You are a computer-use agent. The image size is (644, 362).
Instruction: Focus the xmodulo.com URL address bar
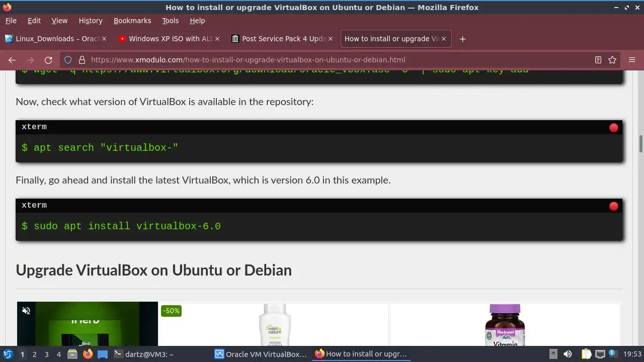tap(340, 60)
